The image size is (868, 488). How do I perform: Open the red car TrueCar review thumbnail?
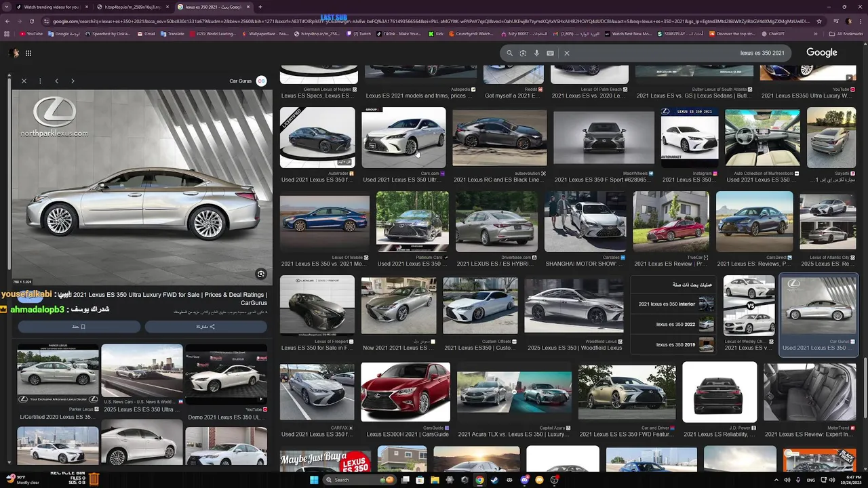[671, 222]
